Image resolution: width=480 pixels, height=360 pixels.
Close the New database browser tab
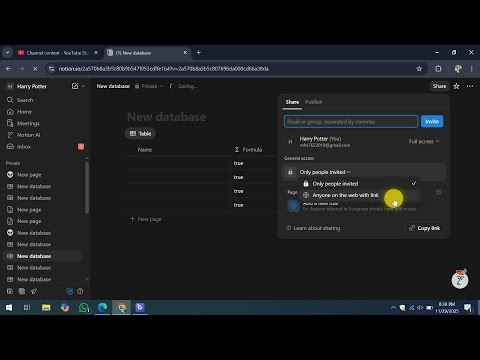point(186,53)
